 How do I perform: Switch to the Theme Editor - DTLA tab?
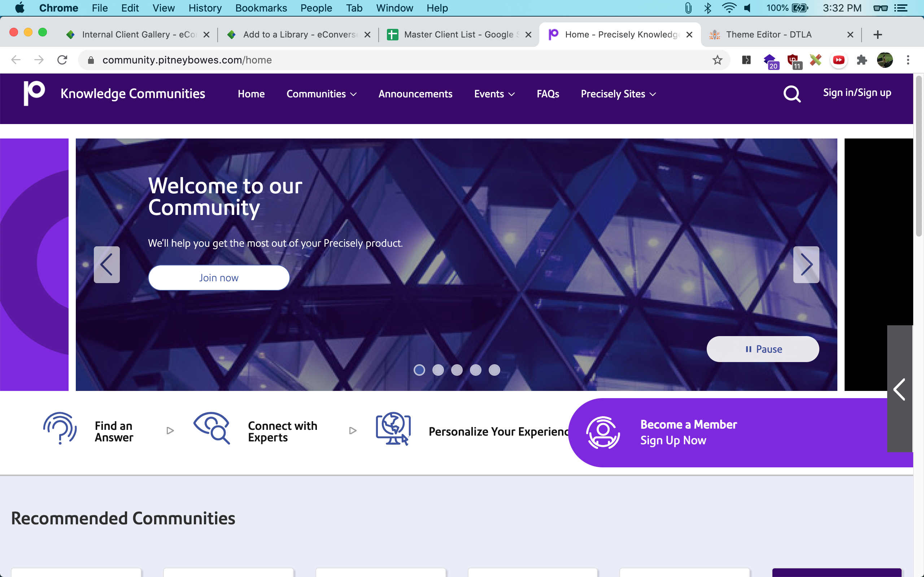click(768, 35)
